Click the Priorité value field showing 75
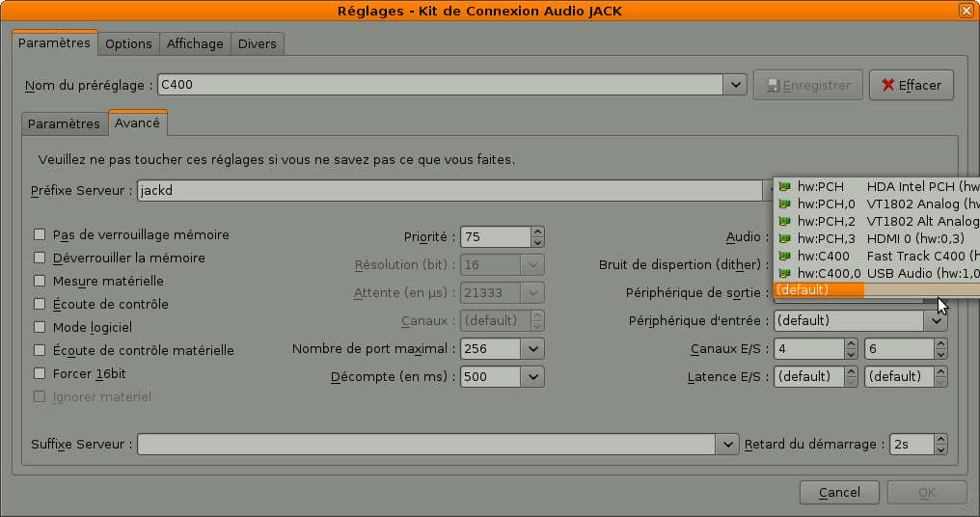 pos(496,237)
